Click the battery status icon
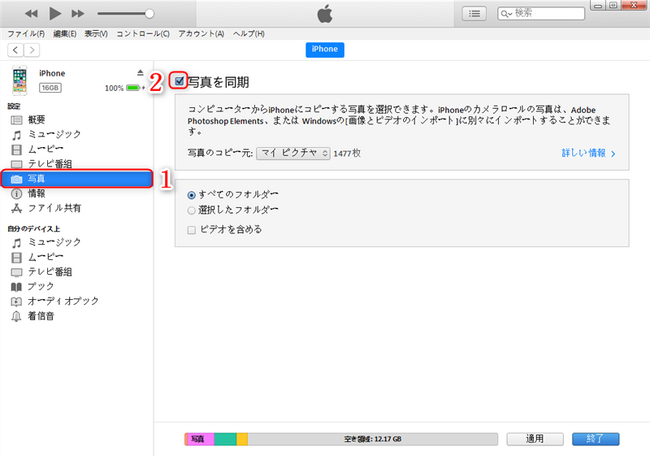The image size is (650, 456). [x=133, y=88]
